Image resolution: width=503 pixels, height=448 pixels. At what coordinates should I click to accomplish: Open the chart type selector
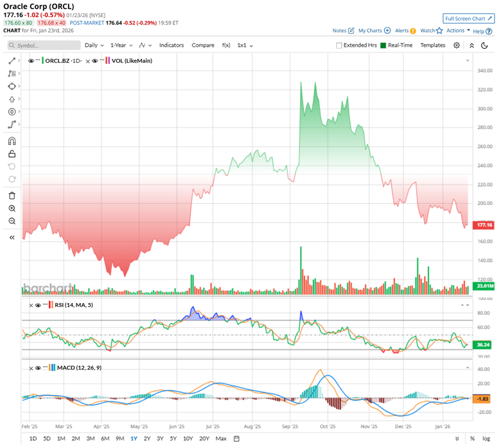pos(145,46)
